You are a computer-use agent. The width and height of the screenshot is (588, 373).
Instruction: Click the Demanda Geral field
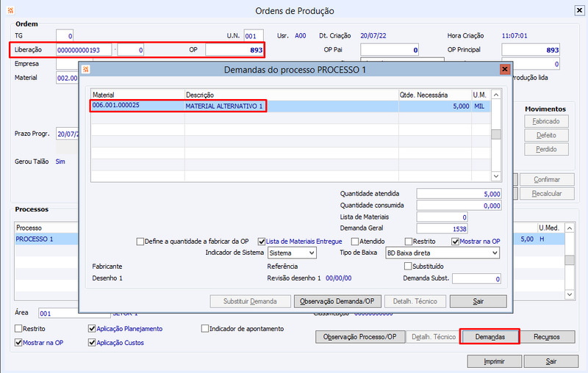coord(442,228)
